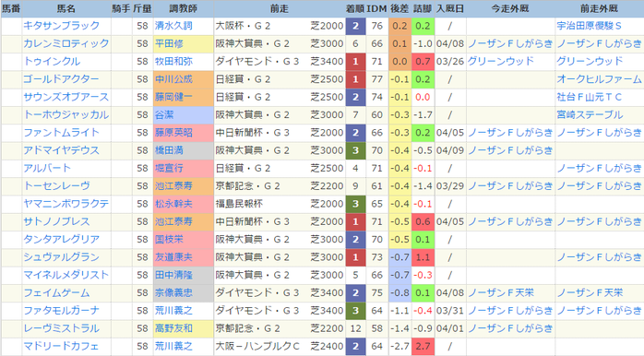Screen dimensions: 644x356
Task: Click 着順 badge 1 in トゥインクル row
Action: coord(355,62)
